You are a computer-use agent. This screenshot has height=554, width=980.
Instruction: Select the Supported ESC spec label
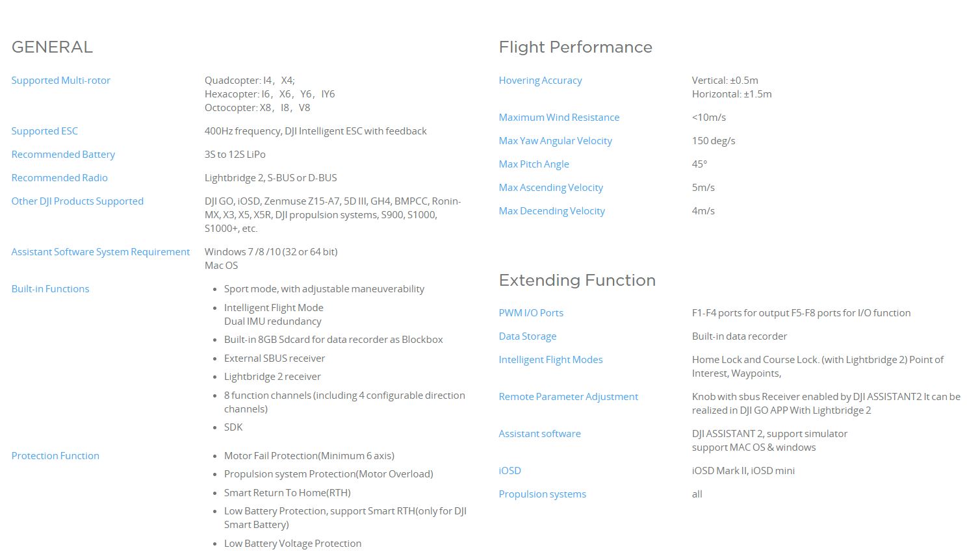pos(44,131)
